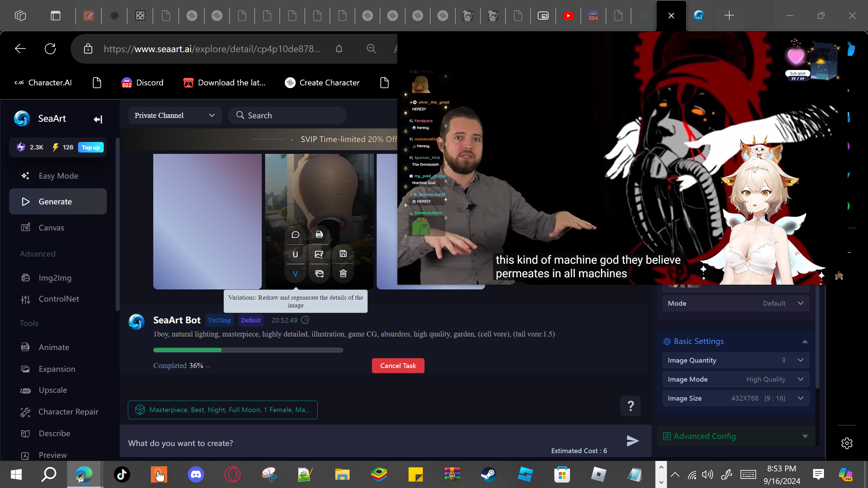
Task: Open the Character Repair tool
Action: click(58, 412)
